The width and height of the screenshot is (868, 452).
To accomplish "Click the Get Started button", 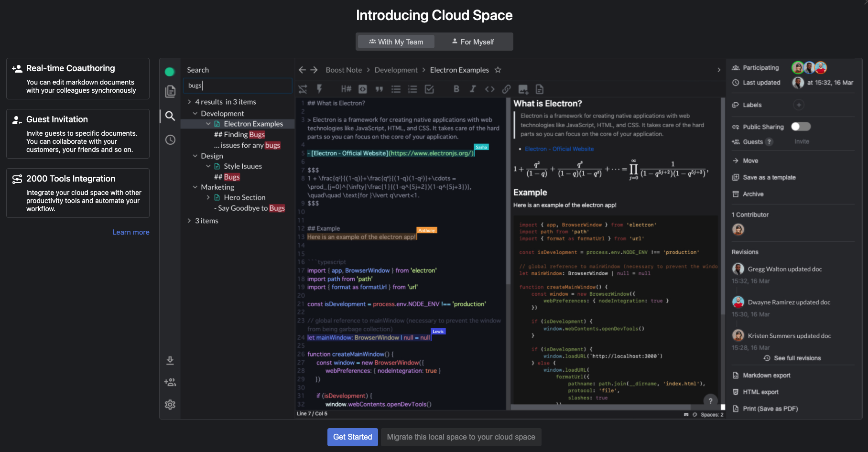I will [353, 437].
